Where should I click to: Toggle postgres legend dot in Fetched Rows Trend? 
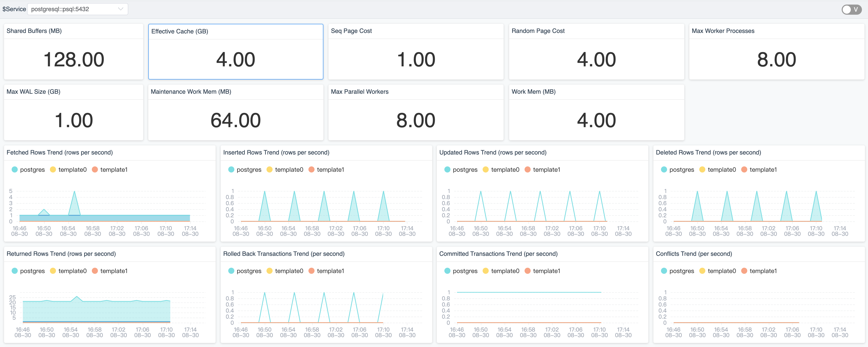(x=14, y=170)
